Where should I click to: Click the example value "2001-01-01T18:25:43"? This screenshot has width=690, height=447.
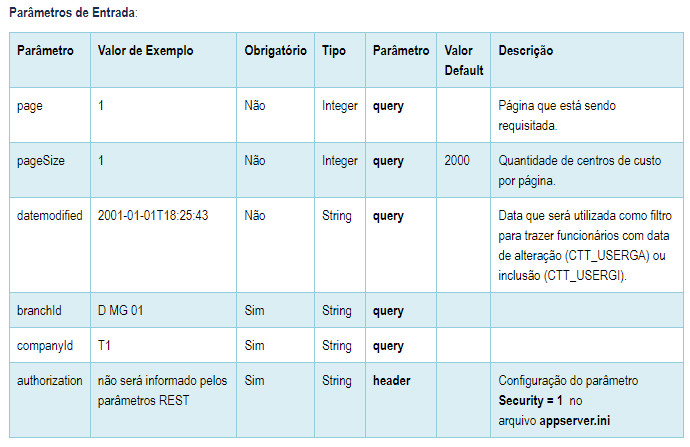(152, 215)
